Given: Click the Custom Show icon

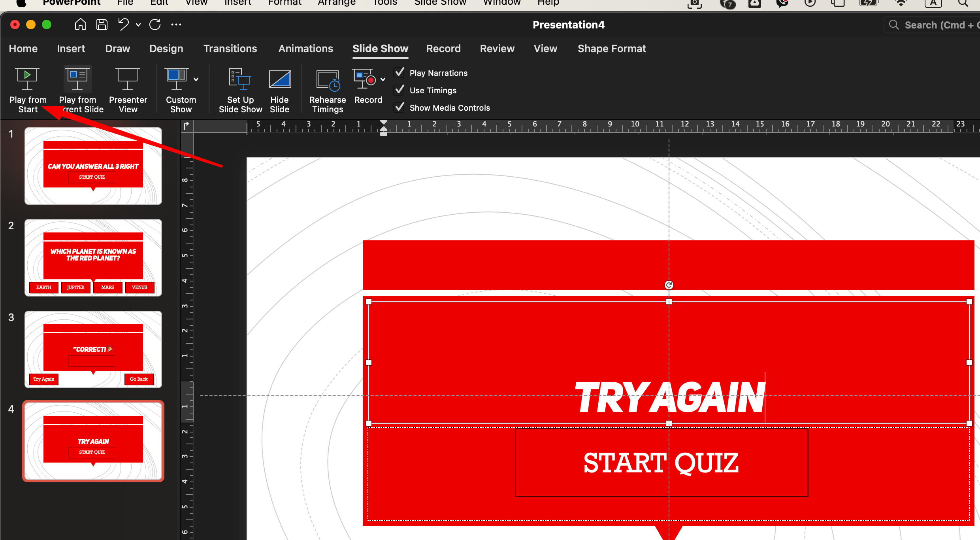Looking at the screenshot, I should point(176,79).
